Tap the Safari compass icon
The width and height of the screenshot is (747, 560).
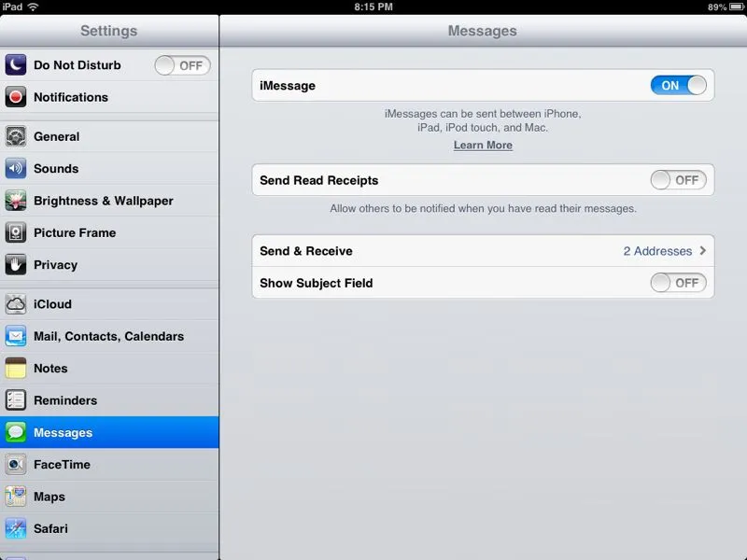pyautogui.click(x=16, y=529)
